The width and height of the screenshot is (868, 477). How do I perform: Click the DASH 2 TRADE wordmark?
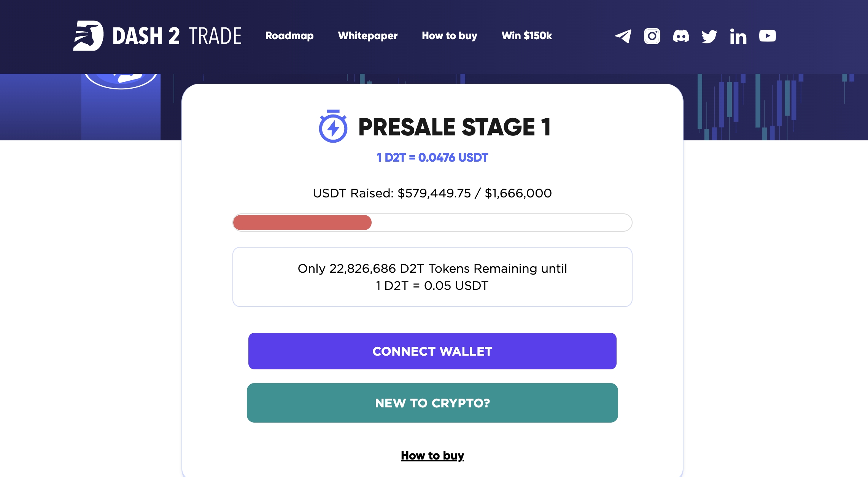pyautogui.click(x=177, y=36)
